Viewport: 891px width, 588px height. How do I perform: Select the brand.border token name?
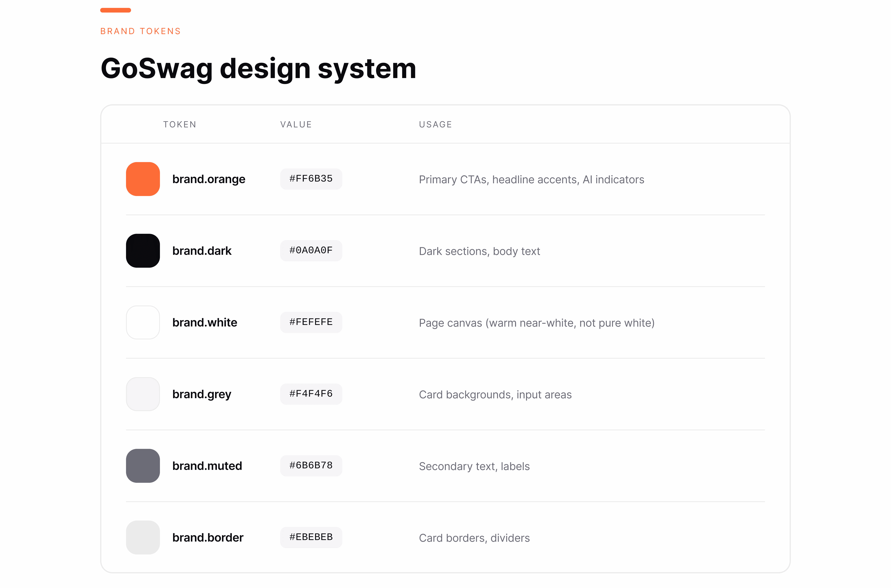(x=208, y=538)
